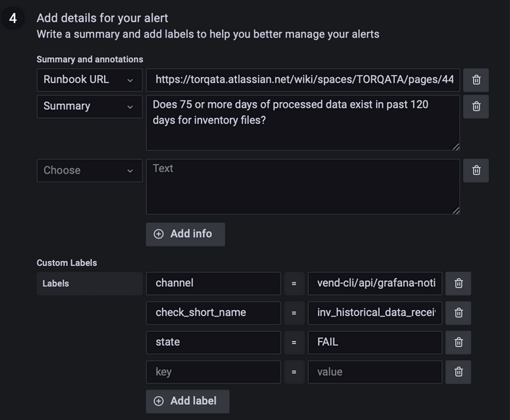The width and height of the screenshot is (510, 420).
Task: Click the equals sign in the check_short_name row
Action: (x=294, y=313)
